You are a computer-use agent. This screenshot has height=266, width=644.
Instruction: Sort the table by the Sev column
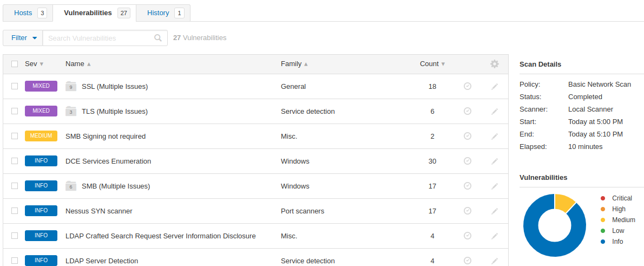pyautogui.click(x=34, y=64)
